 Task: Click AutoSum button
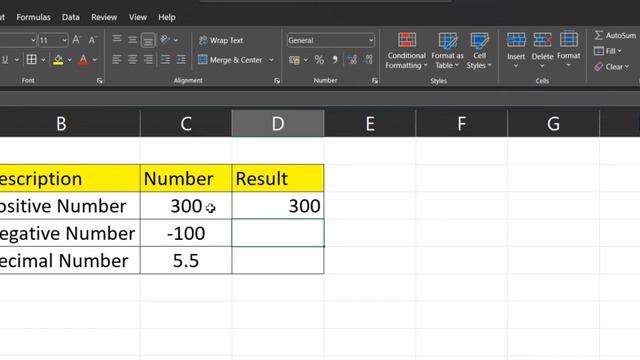615,36
